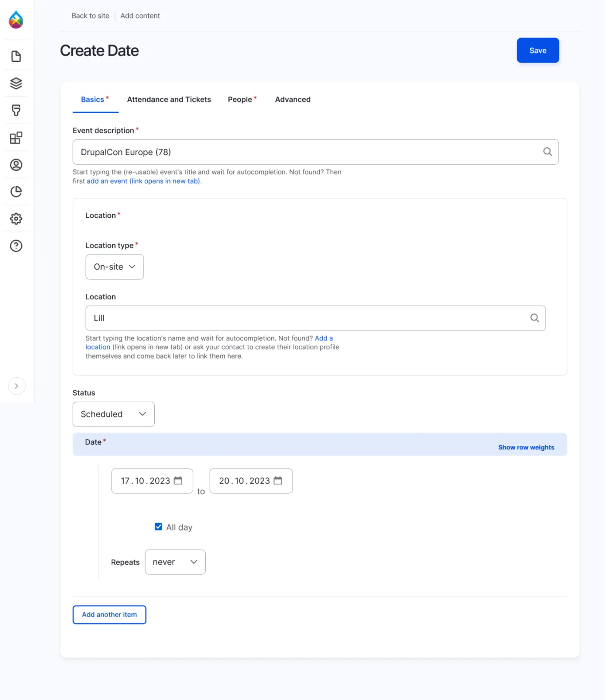Screen dimensions: 605x700
Task: Open the Status Scheduled dropdown
Action: (x=114, y=414)
